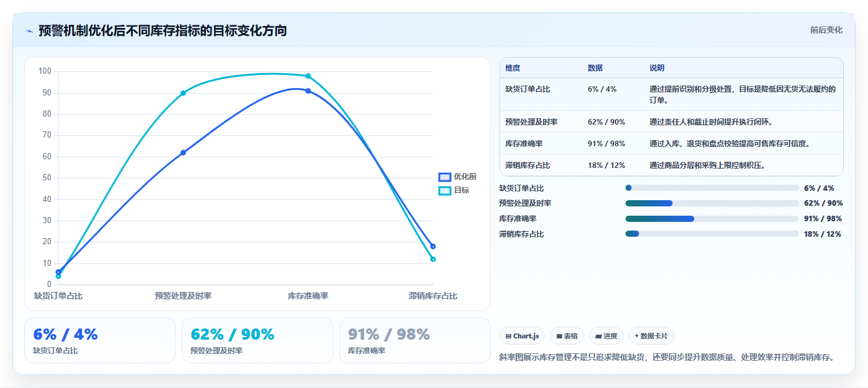Click the description 通过责任人和截止时间提升执行闭环

pyautogui.click(x=711, y=122)
